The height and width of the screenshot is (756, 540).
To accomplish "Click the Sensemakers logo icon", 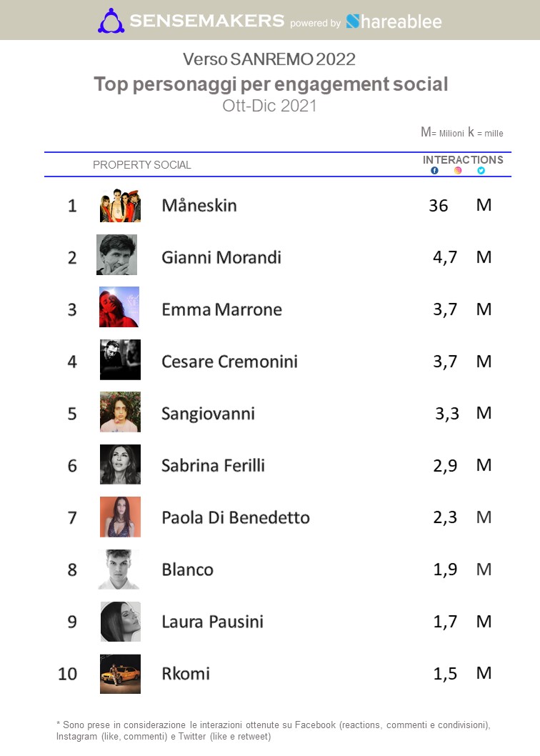I will [x=113, y=21].
